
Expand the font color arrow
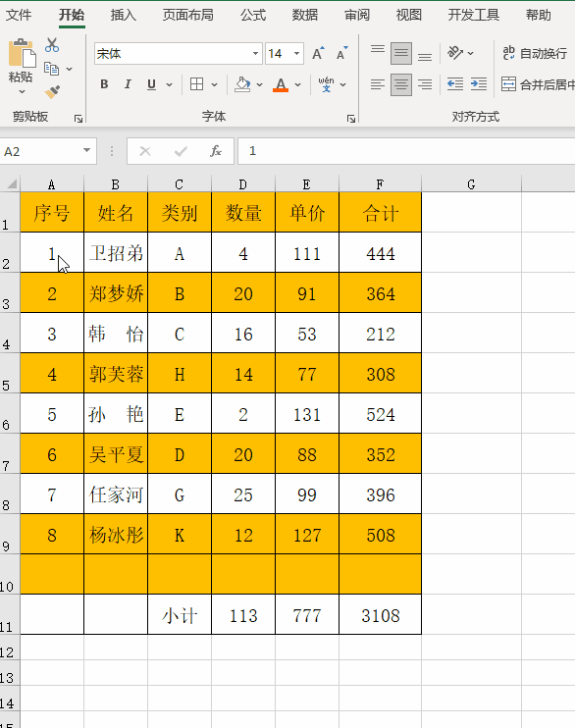(x=297, y=84)
